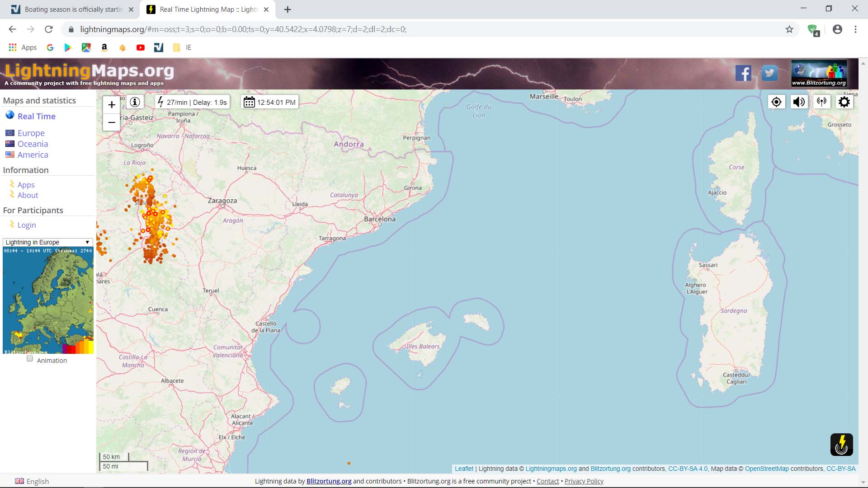Open the Twitter page icon
The height and width of the screenshot is (488, 868).
pos(769,73)
